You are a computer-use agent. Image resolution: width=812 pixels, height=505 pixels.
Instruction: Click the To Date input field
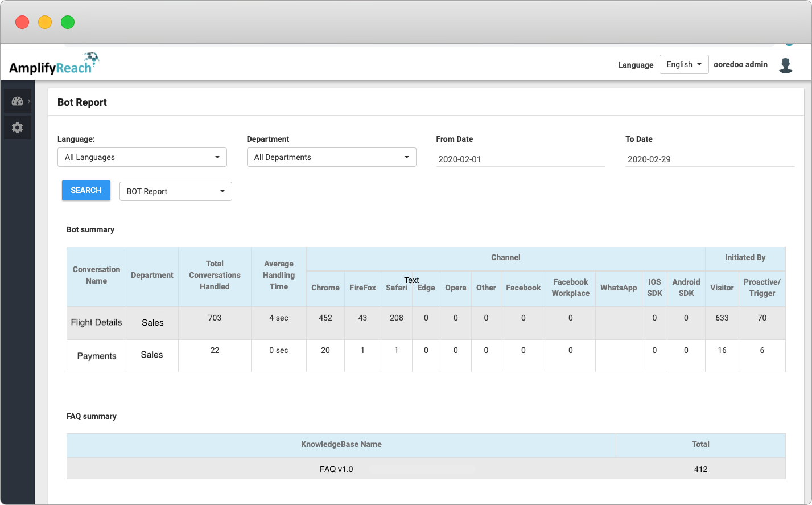pos(709,159)
